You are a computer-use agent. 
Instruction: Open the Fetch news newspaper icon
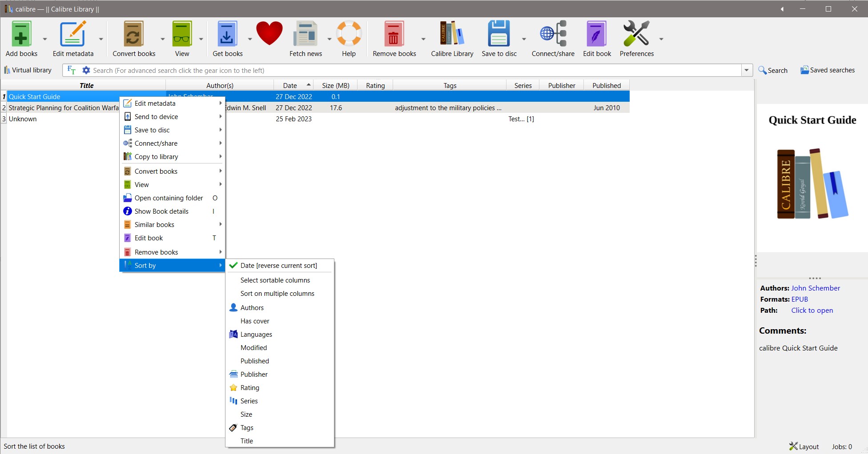tap(305, 34)
